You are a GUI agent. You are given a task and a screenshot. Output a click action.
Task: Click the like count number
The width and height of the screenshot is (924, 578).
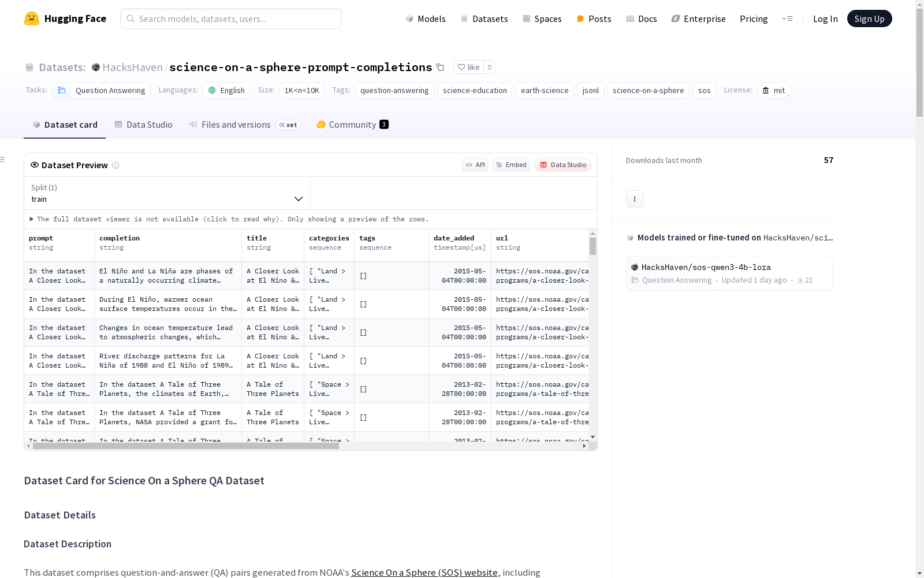tap(490, 67)
